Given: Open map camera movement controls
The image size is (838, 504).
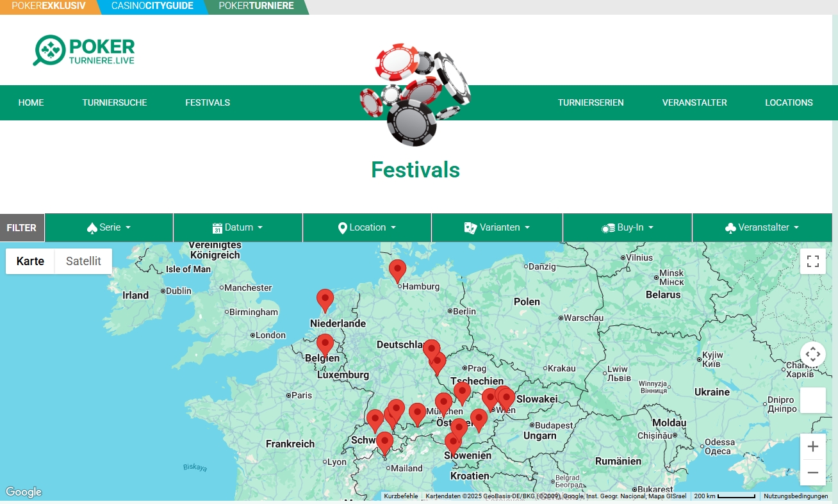Looking at the screenshot, I should pyautogui.click(x=812, y=354).
